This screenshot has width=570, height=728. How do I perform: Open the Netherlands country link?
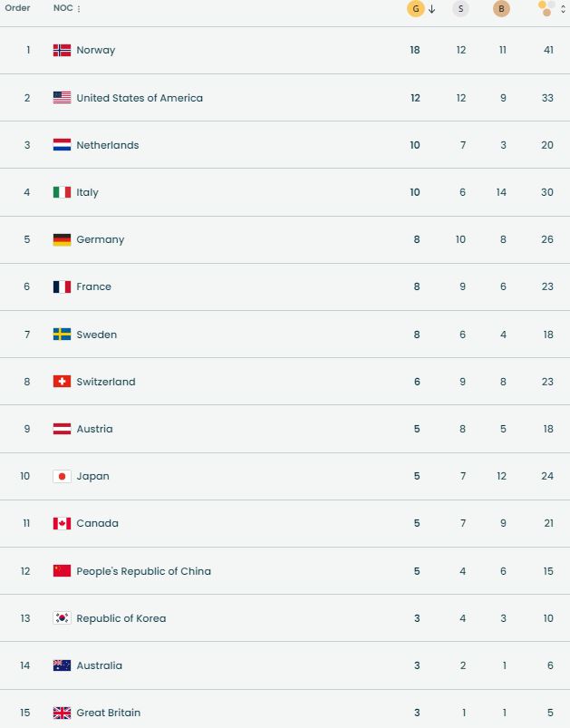107,145
